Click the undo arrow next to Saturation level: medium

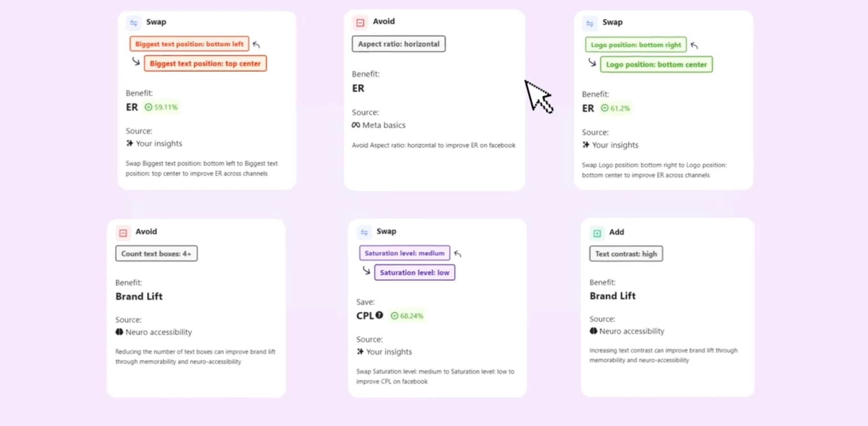click(458, 254)
